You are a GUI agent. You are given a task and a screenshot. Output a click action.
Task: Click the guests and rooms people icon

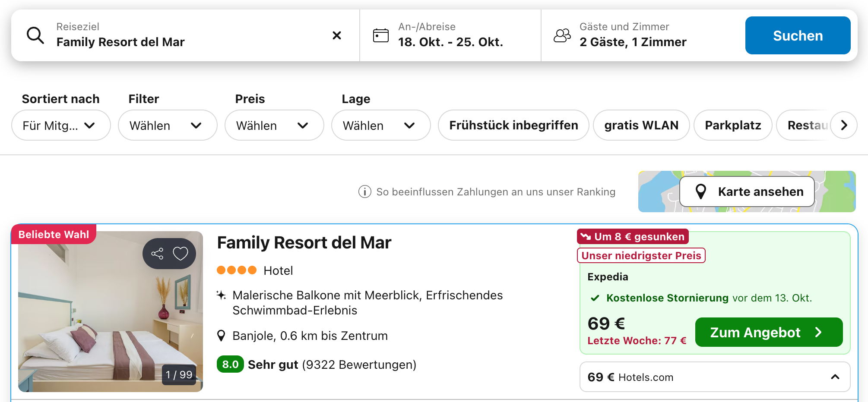tap(562, 35)
